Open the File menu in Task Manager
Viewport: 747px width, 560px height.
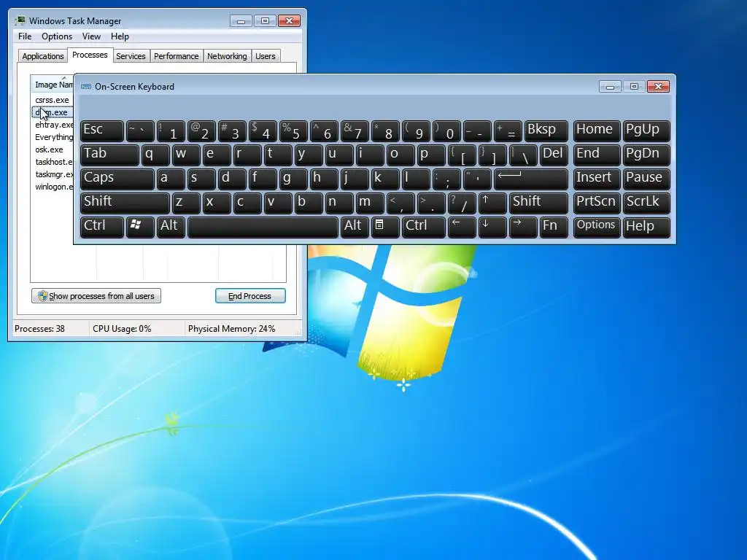coord(25,36)
